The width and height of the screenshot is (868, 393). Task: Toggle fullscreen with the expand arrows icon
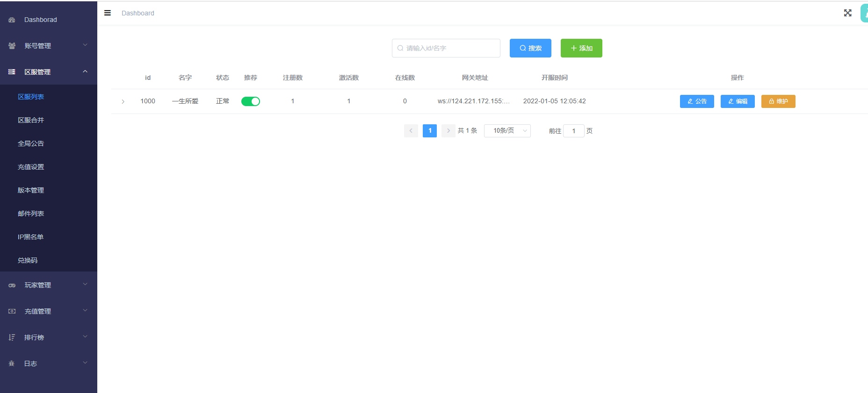coord(847,13)
